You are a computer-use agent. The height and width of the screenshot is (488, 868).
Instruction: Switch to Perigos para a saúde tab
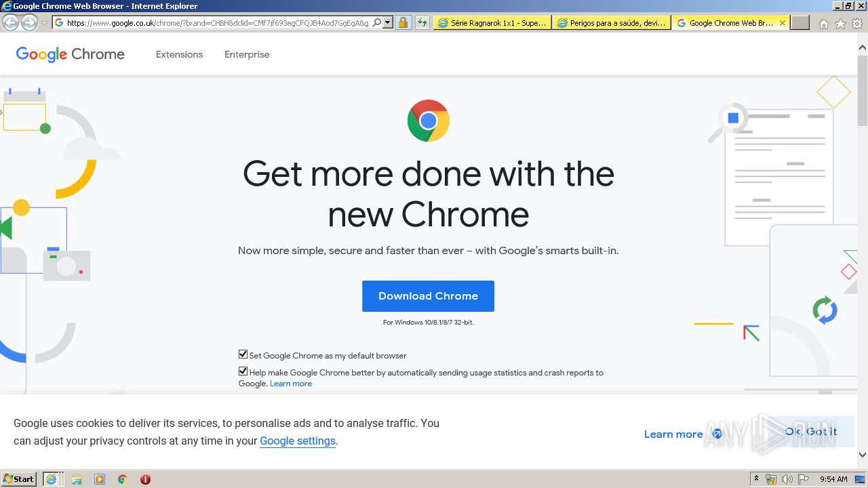612,22
